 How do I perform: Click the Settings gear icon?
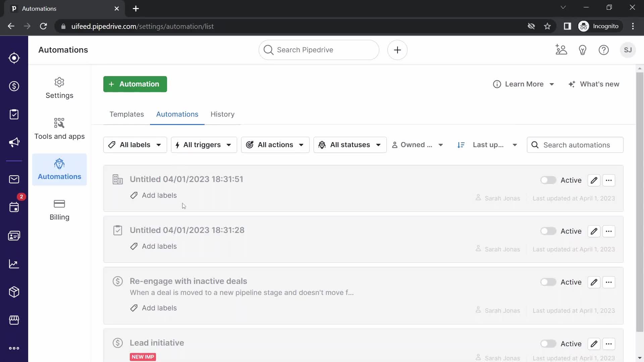pyautogui.click(x=59, y=81)
